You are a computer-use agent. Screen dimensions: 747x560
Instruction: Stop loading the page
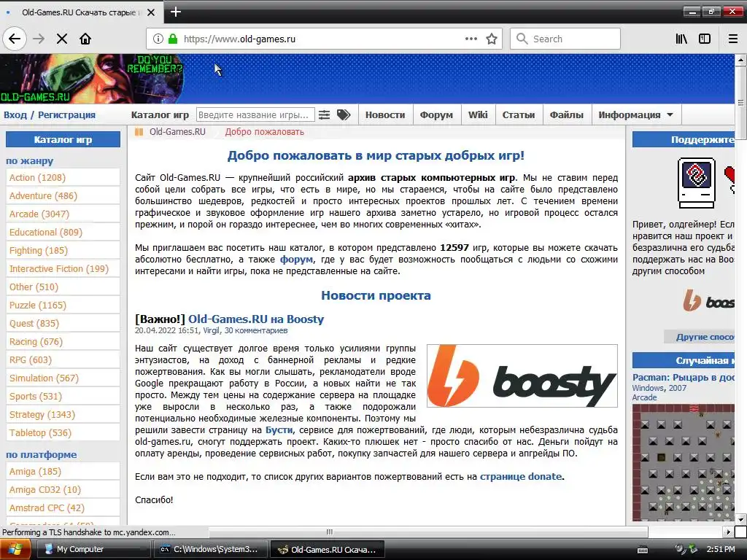(x=62, y=39)
